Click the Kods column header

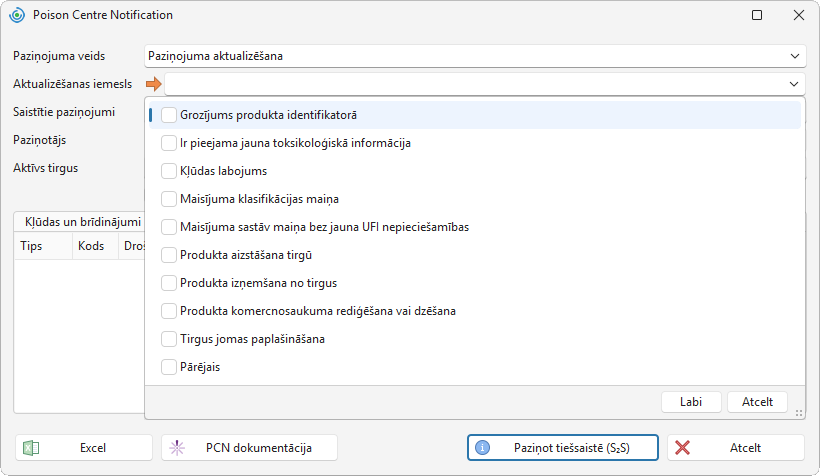pyautogui.click(x=91, y=246)
